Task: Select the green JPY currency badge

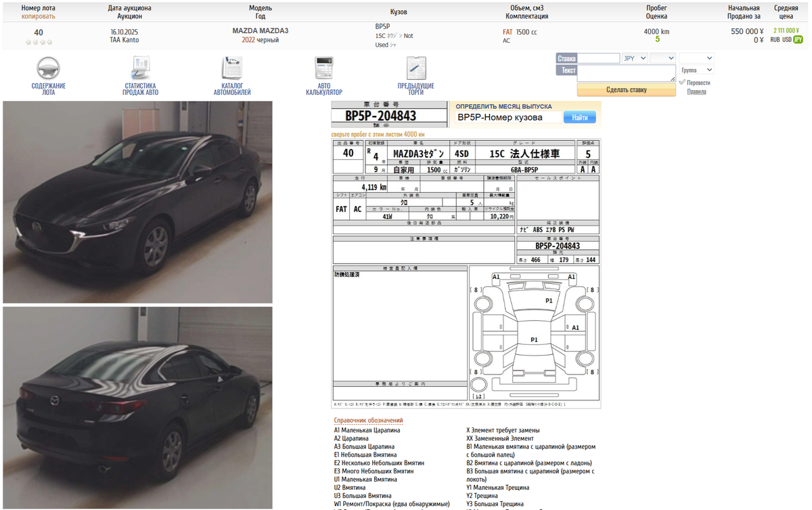Action: [x=798, y=40]
